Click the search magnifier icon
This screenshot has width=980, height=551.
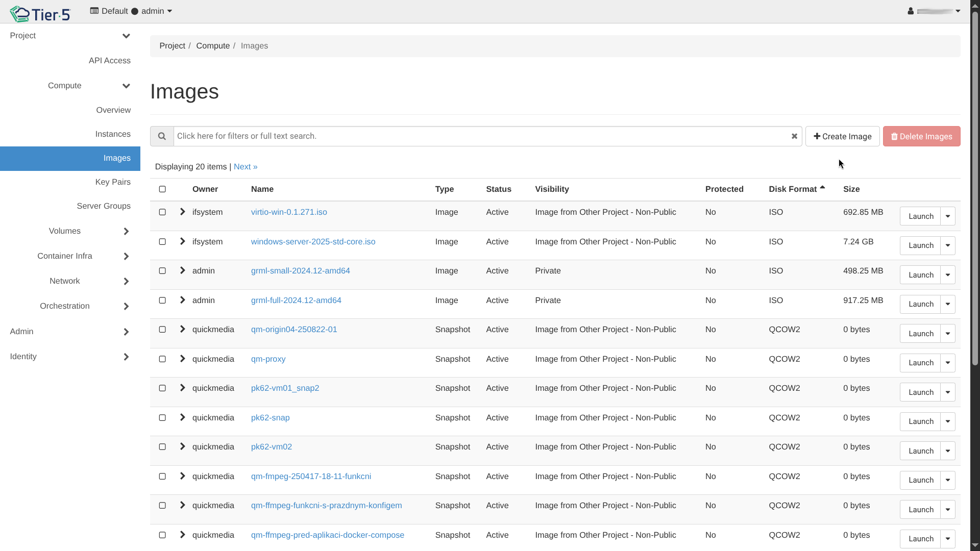(162, 136)
